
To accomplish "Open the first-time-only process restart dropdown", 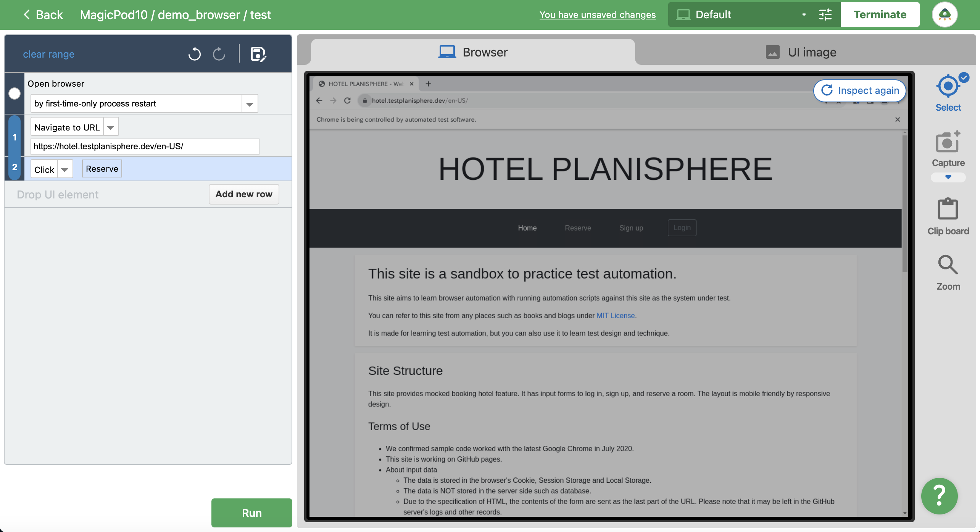I will pos(250,103).
